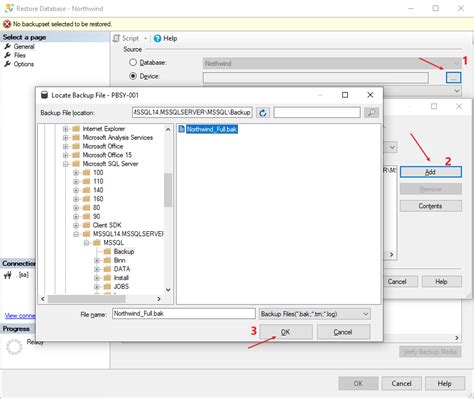This screenshot has height=399, width=474.
Task: Open the General page
Action: point(24,46)
